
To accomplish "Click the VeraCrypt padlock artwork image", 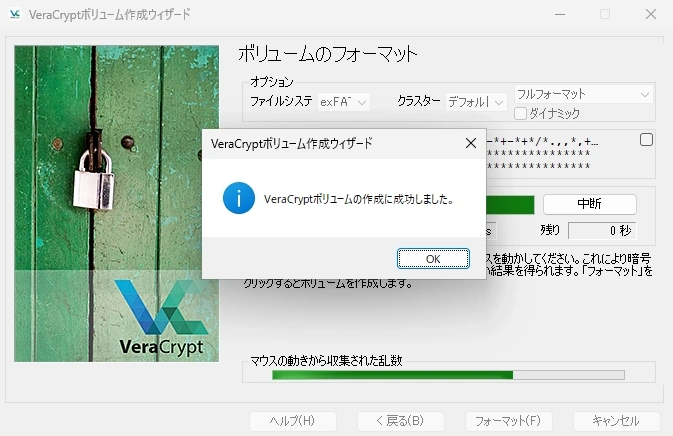I will pos(116,203).
